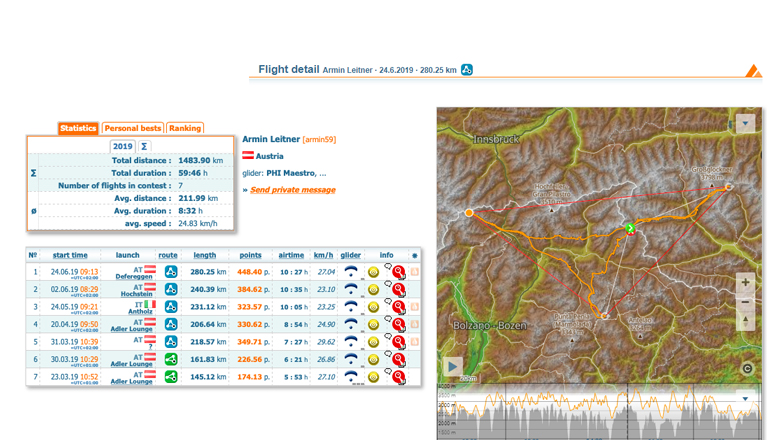Toggle the Σ all-time statistics view
This screenshot has height=440, width=780.
click(x=144, y=146)
